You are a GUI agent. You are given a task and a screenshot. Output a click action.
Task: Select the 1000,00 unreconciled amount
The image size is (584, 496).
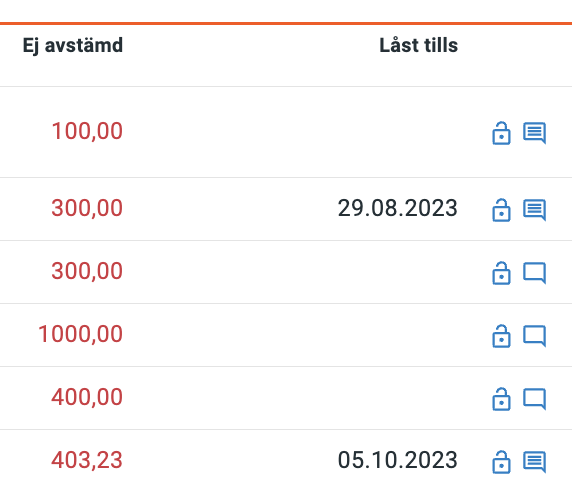(x=80, y=334)
